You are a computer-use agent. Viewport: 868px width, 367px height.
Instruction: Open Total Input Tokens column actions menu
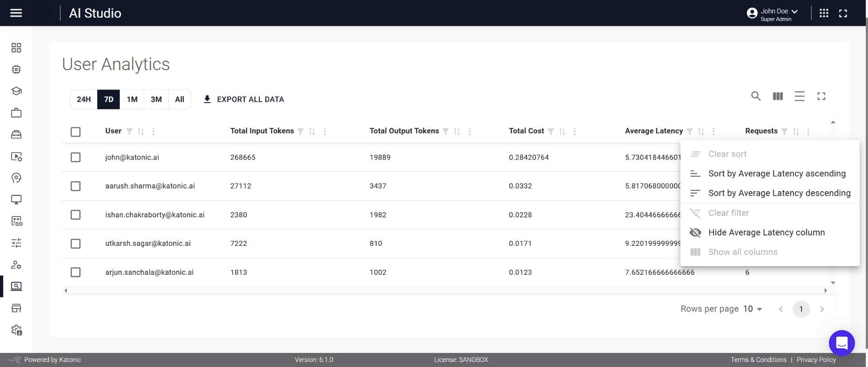tap(325, 132)
